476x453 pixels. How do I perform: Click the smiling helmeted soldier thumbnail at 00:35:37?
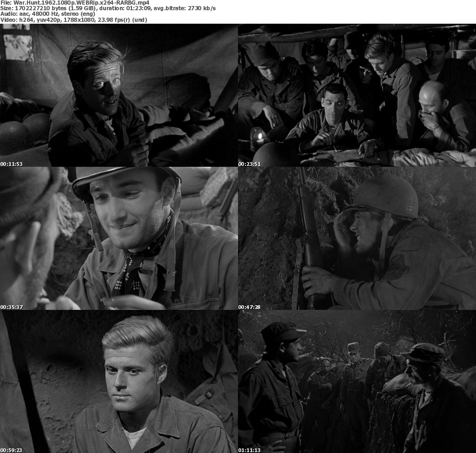tap(119, 238)
